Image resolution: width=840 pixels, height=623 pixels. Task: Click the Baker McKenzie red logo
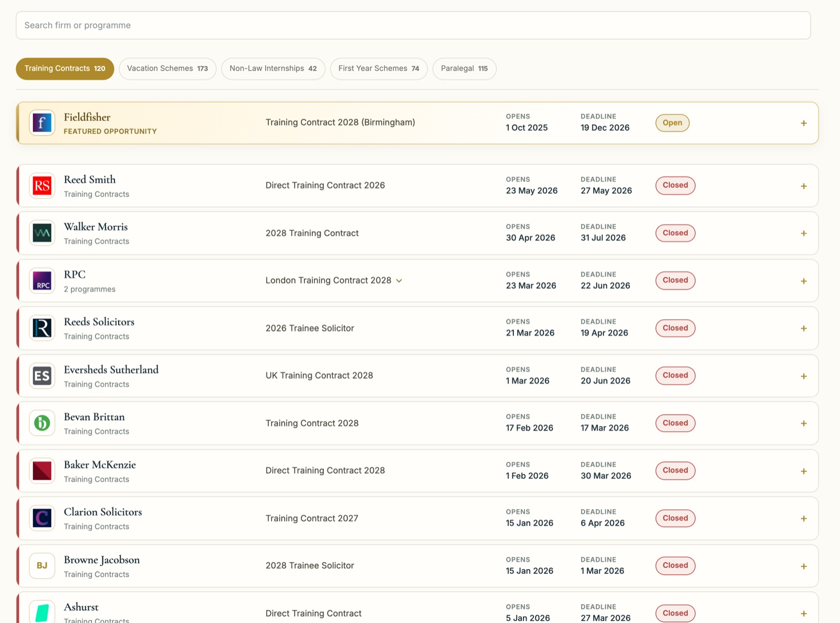click(42, 471)
